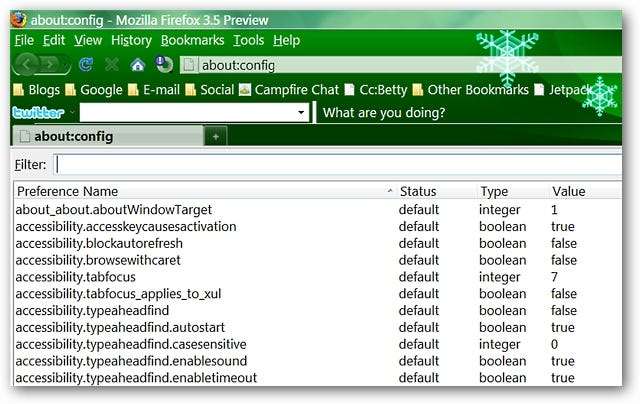This screenshot has height=404, width=640.
Task: Click the 'true' value of accessibility.accesskeycausesactivation
Action: 563,226
